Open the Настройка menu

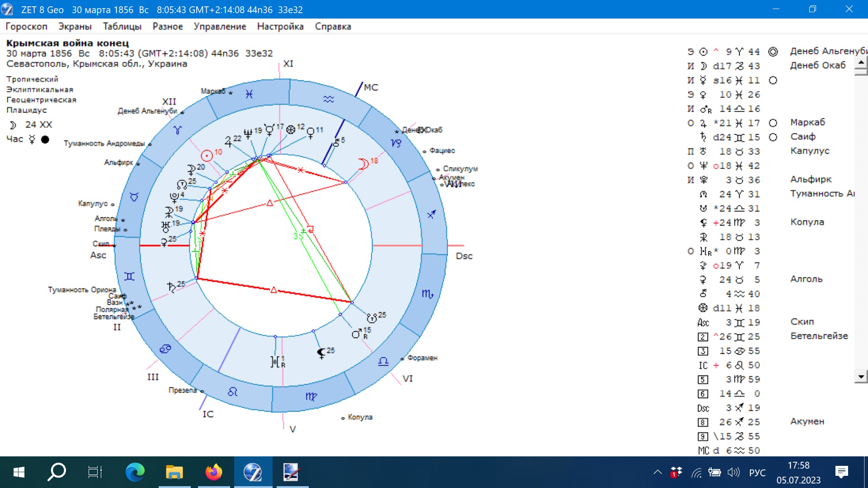point(280,27)
